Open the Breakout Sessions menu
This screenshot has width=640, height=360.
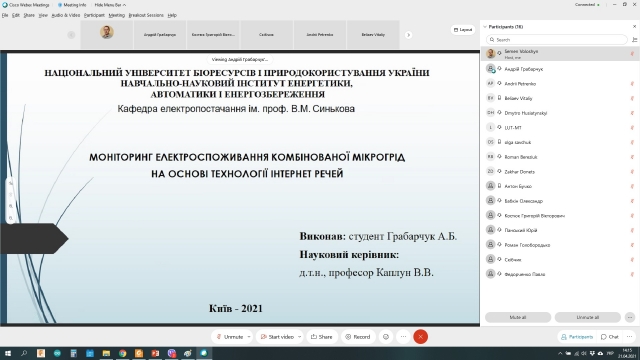point(146,15)
